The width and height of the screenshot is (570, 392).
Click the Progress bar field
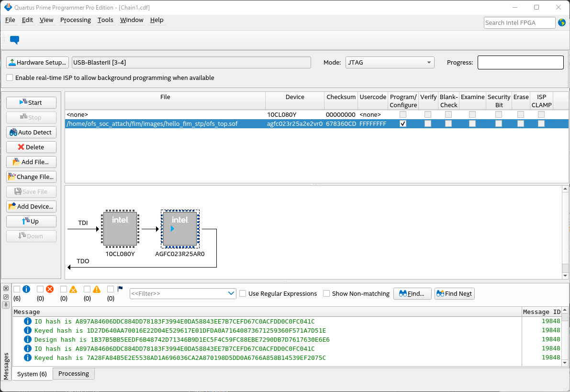520,62
